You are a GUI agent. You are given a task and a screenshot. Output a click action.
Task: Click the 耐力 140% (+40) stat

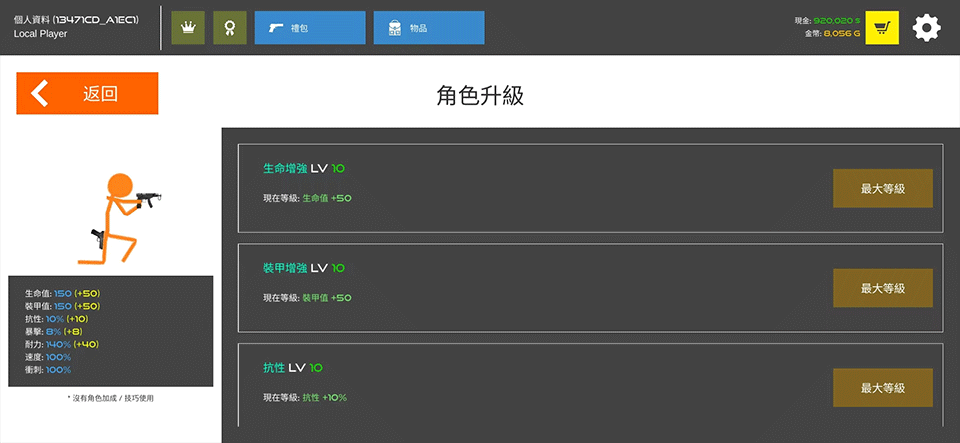coord(61,344)
